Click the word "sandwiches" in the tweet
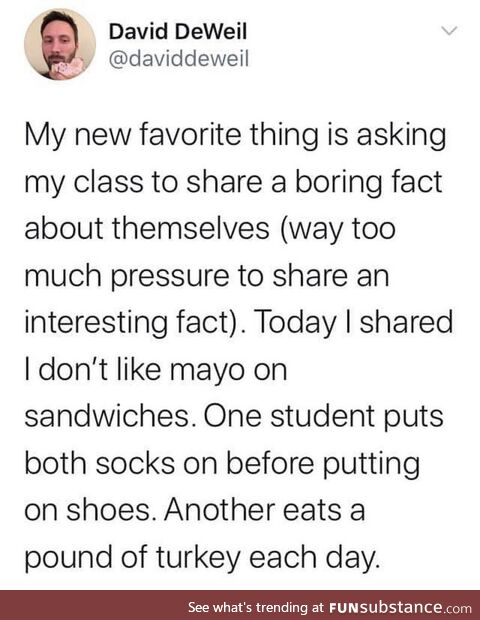 click(x=107, y=416)
